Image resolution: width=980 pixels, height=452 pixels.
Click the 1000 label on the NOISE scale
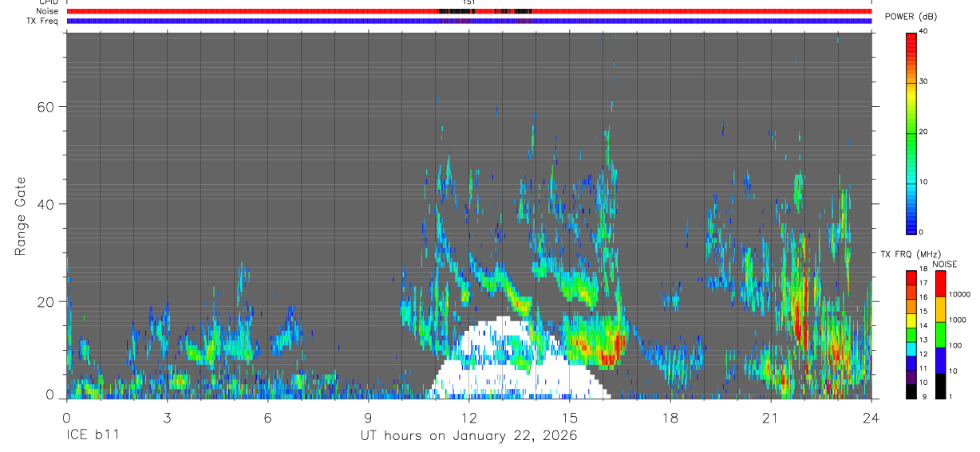(x=958, y=320)
